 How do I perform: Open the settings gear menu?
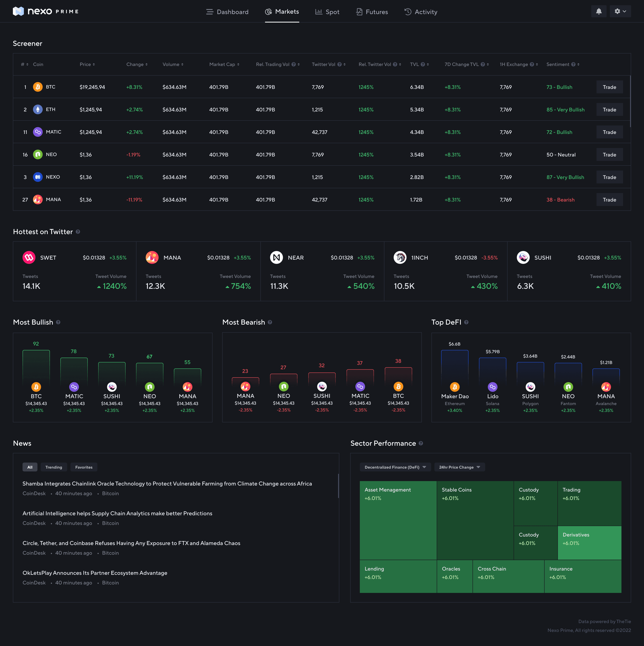pos(620,11)
